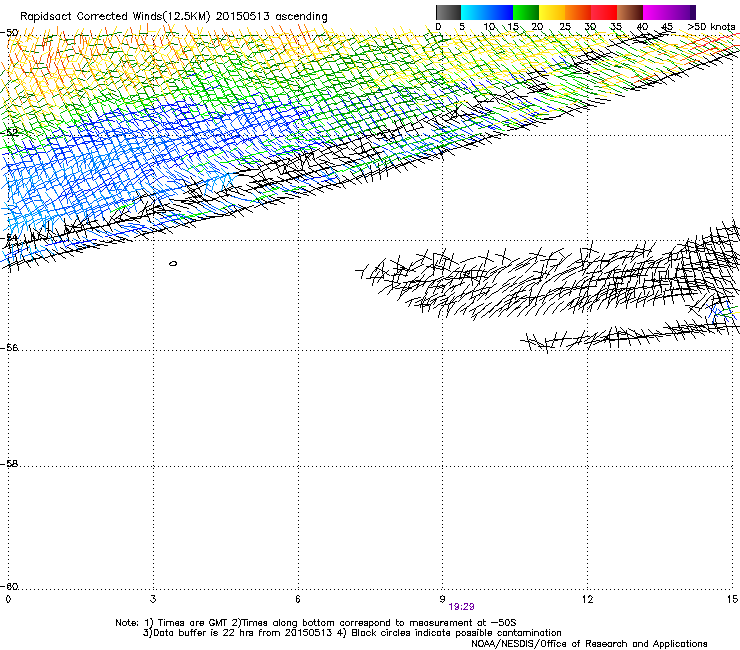Click the -56 latitude axis label

tap(9, 347)
